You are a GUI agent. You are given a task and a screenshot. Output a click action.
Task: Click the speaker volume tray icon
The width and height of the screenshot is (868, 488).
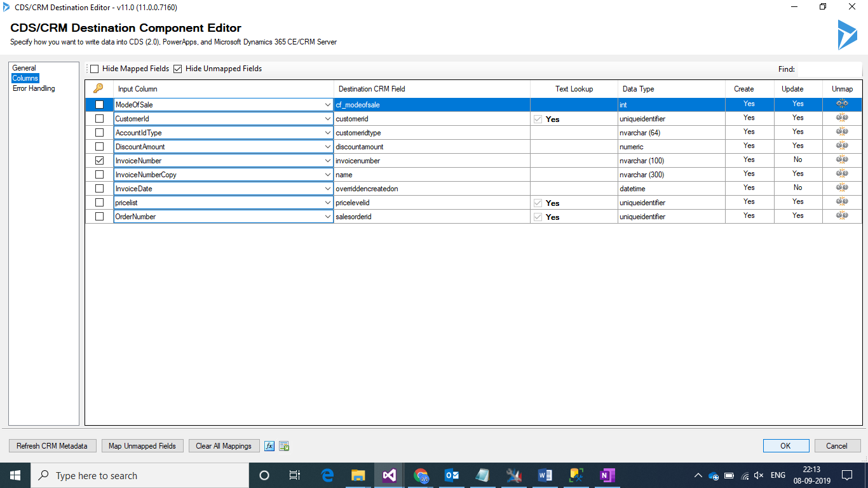[x=759, y=475]
